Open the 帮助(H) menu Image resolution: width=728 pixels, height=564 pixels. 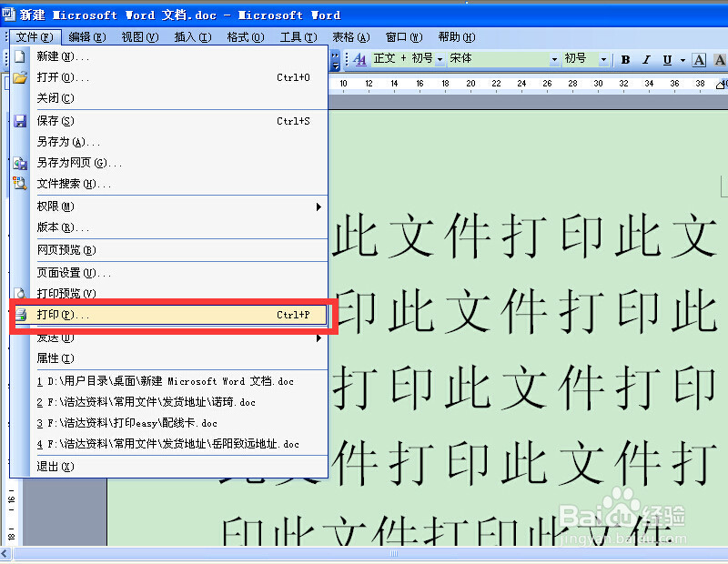coord(457,37)
